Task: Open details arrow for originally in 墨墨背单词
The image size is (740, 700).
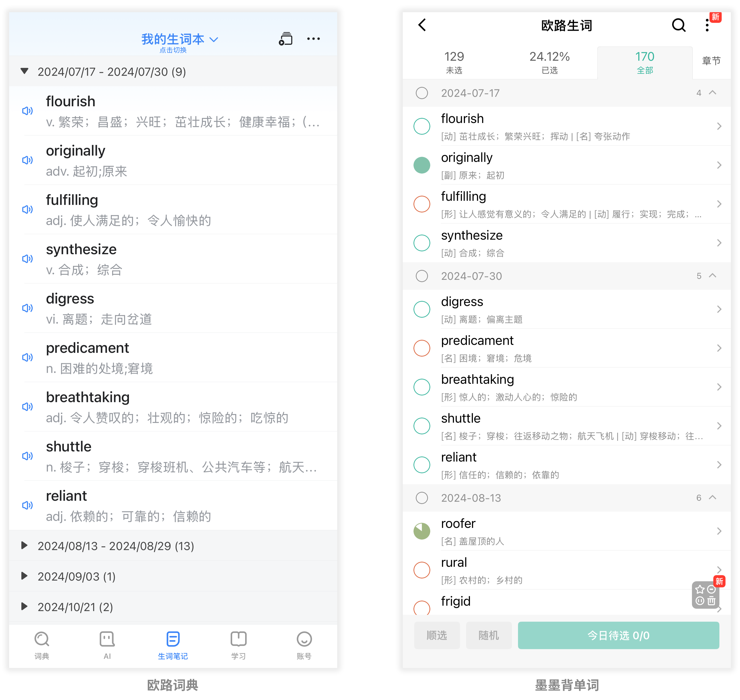Action: pyautogui.click(x=719, y=165)
